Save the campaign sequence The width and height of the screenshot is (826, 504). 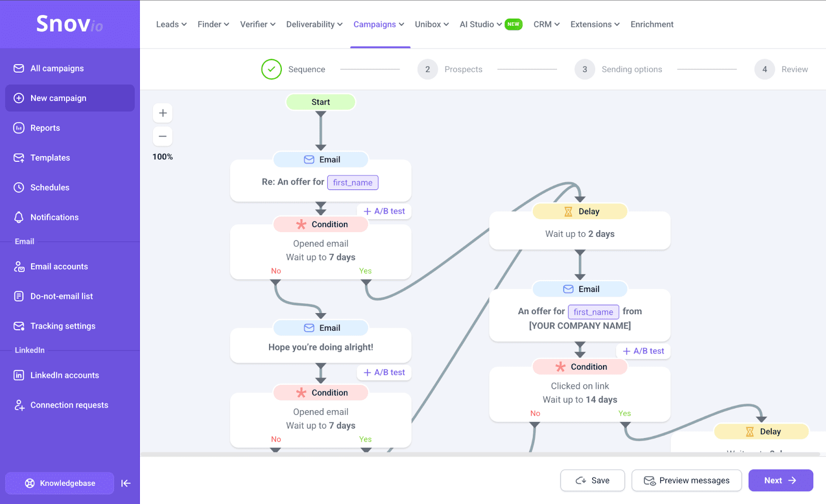tap(592, 480)
